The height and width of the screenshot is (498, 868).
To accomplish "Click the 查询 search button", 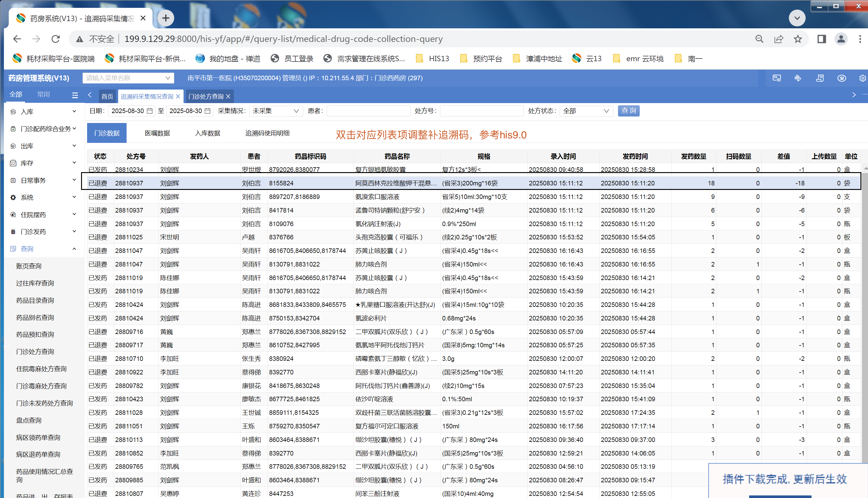I will 628,111.
